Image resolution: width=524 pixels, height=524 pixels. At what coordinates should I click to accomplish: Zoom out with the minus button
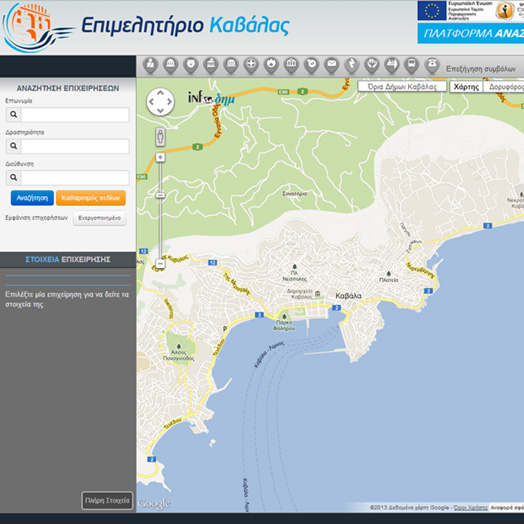tap(160, 264)
